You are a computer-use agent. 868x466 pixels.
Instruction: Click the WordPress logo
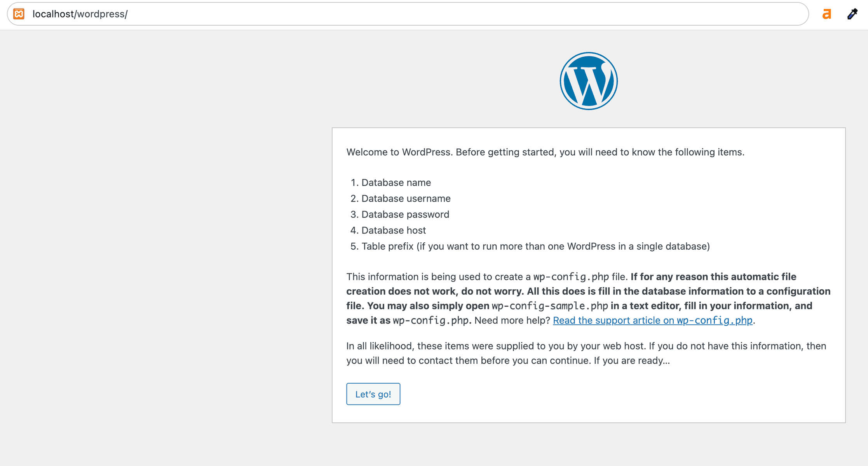click(x=589, y=81)
